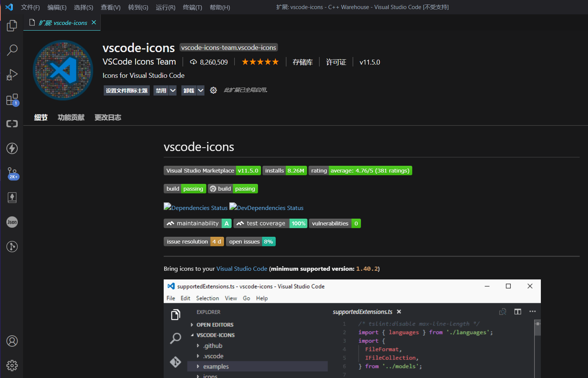Open the Manage gear at bottom left
This screenshot has height=378, width=588.
click(x=12, y=366)
